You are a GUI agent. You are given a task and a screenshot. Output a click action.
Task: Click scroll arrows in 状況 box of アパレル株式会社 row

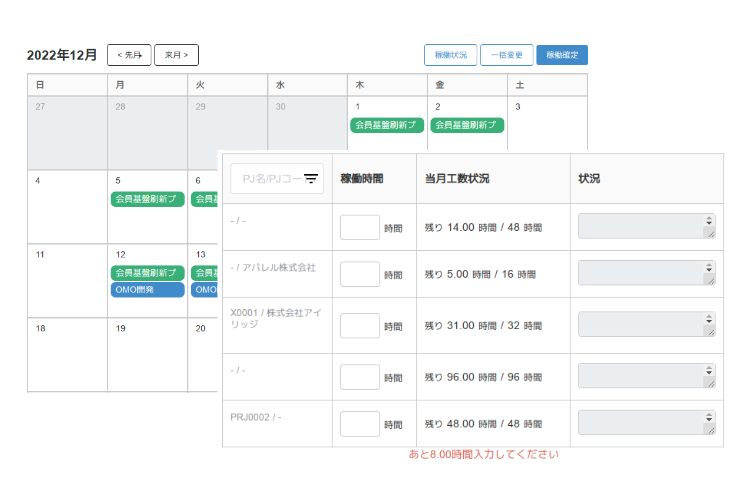(x=709, y=268)
